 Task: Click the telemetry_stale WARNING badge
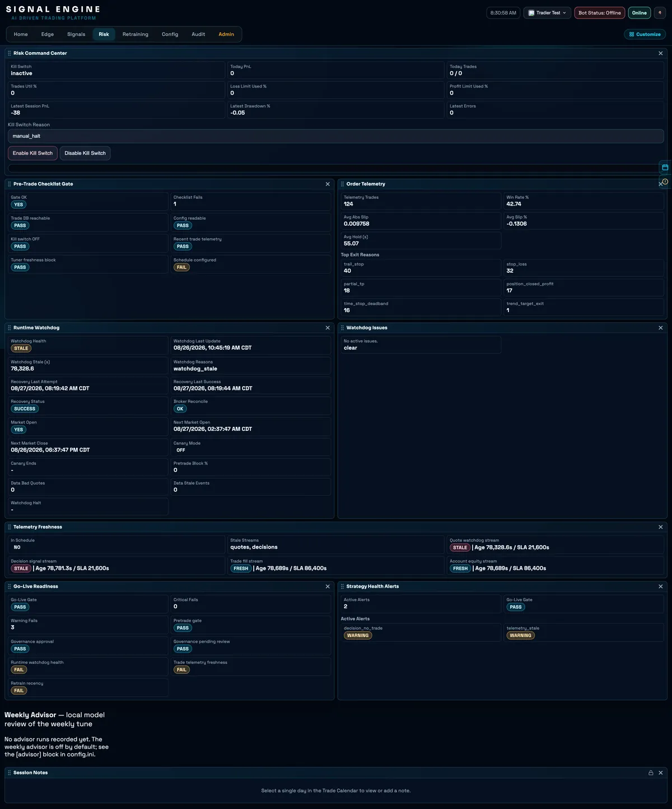(520, 635)
